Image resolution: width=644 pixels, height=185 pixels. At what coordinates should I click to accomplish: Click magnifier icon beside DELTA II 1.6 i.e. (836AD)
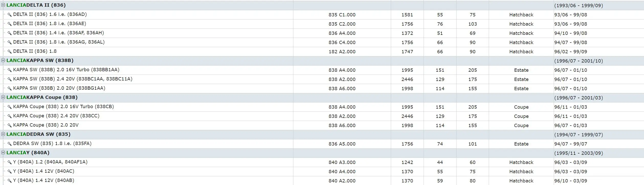[x=9, y=15]
